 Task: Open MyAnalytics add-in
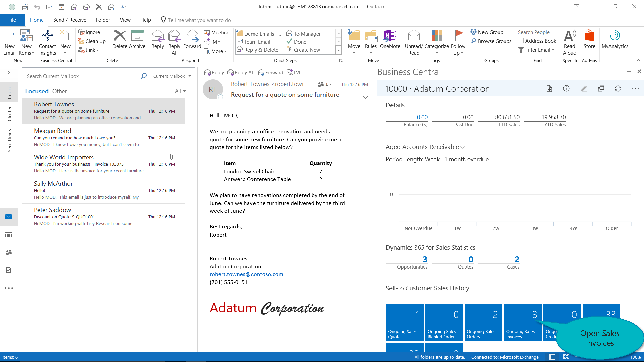[614, 36]
